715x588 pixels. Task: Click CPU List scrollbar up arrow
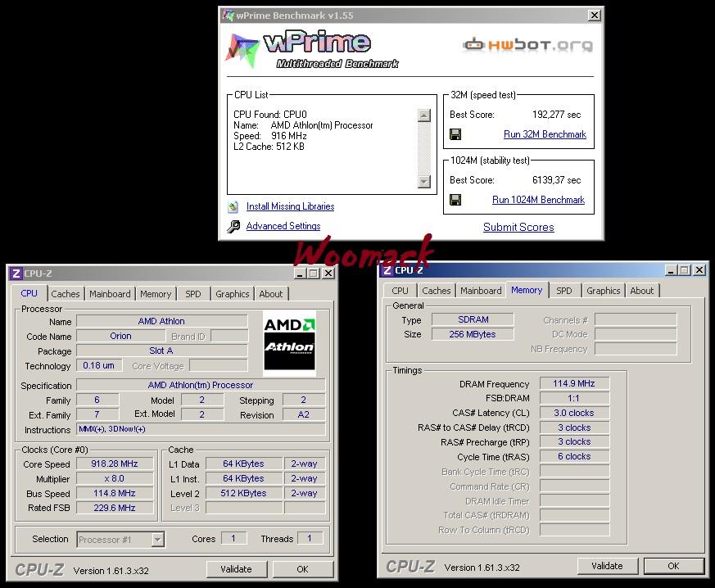(x=424, y=115)
